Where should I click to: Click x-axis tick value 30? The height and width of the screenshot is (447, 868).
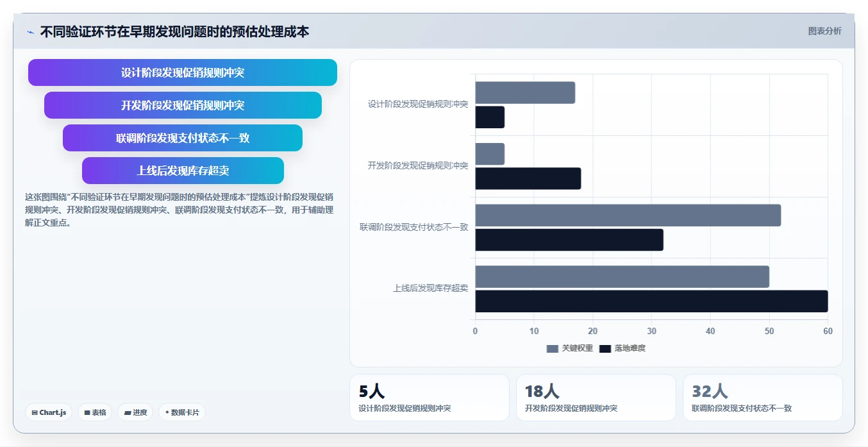(x=651, y=332)
